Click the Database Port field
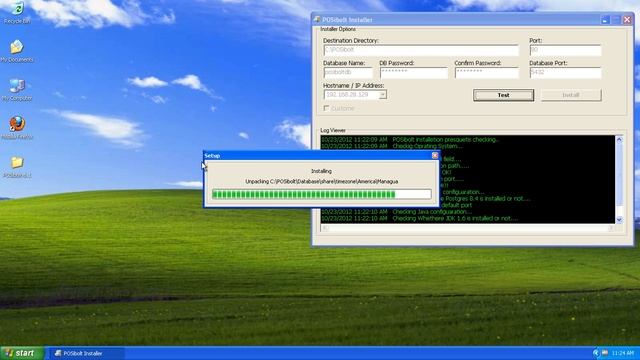640x360 pixels. coord(565,73)
